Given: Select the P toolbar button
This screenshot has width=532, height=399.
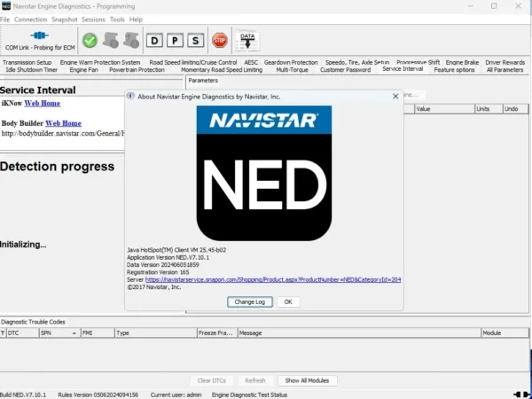Looking at the screenshot, I should (175, 41).
